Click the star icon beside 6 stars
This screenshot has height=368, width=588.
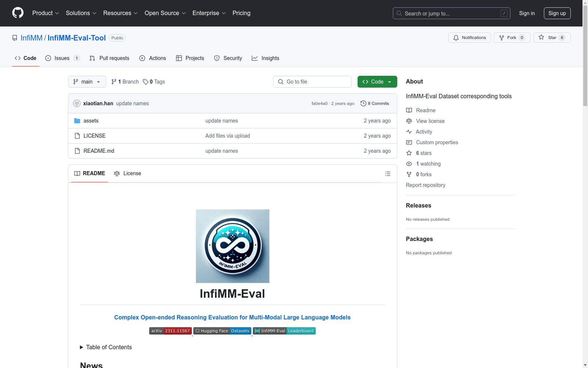[409, 153]
